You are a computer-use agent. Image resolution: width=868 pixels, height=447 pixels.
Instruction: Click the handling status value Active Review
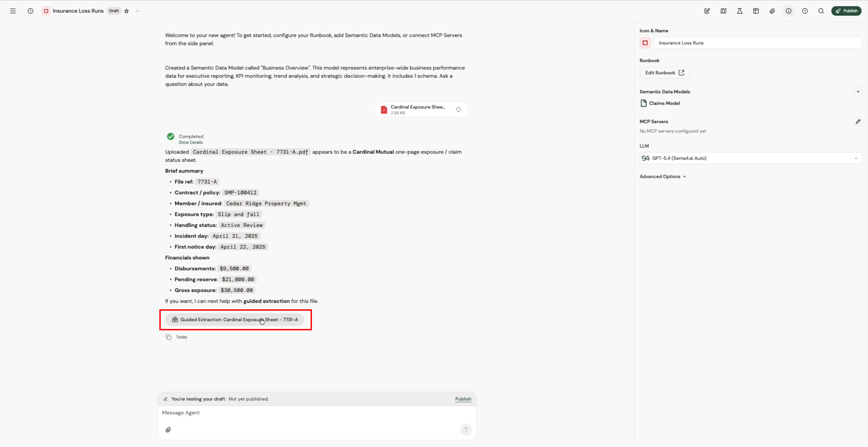(x=242, y=225)
